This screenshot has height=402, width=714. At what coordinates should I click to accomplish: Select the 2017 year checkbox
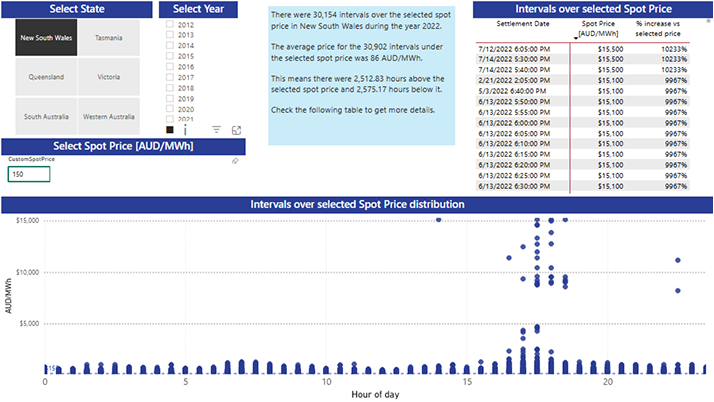coord(169,77)
